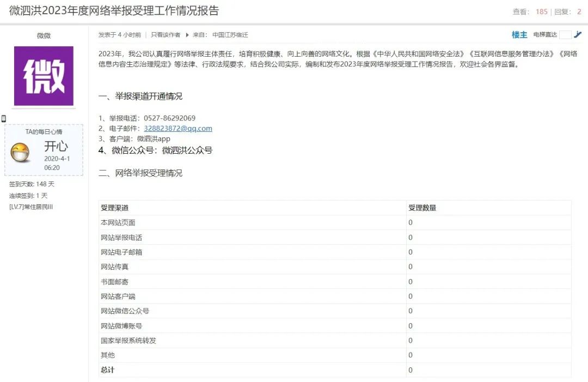588x382 pixels.
Task: Click into the 电梯直达 floor input box
Action: [565, 35]
